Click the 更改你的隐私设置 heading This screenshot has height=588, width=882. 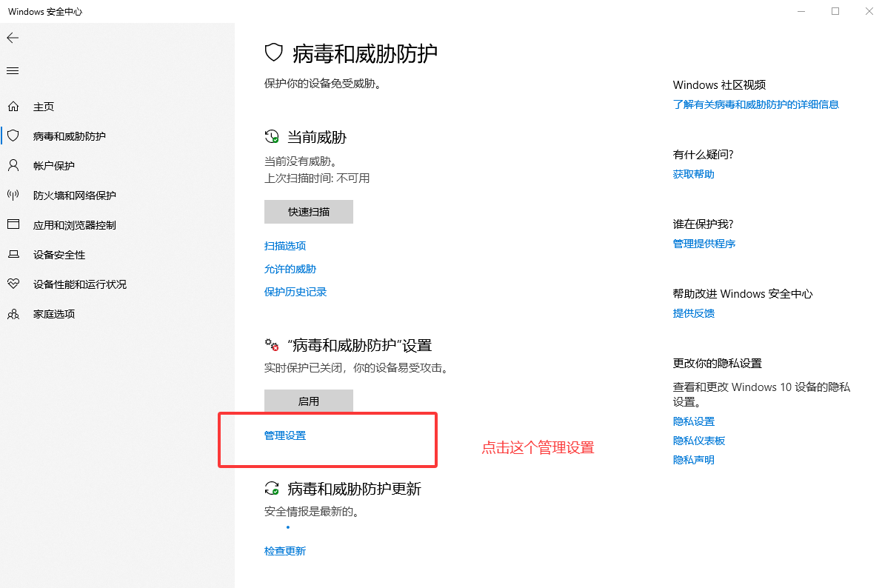pos(717,364)
